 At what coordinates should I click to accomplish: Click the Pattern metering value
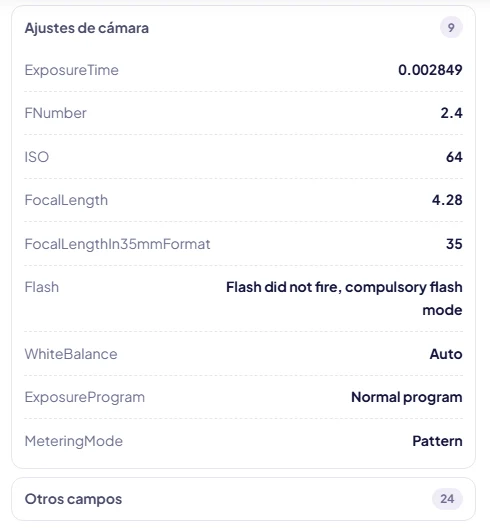(438, 441)
